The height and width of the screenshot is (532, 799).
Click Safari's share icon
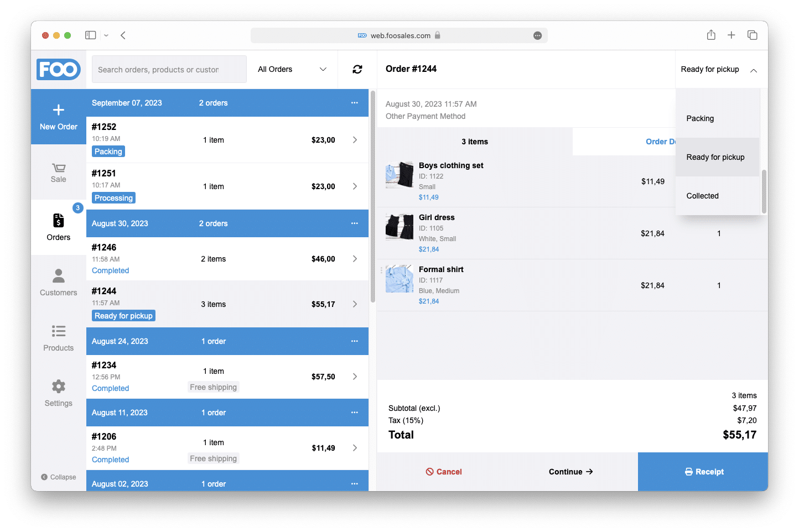click(x=711, y=35)
